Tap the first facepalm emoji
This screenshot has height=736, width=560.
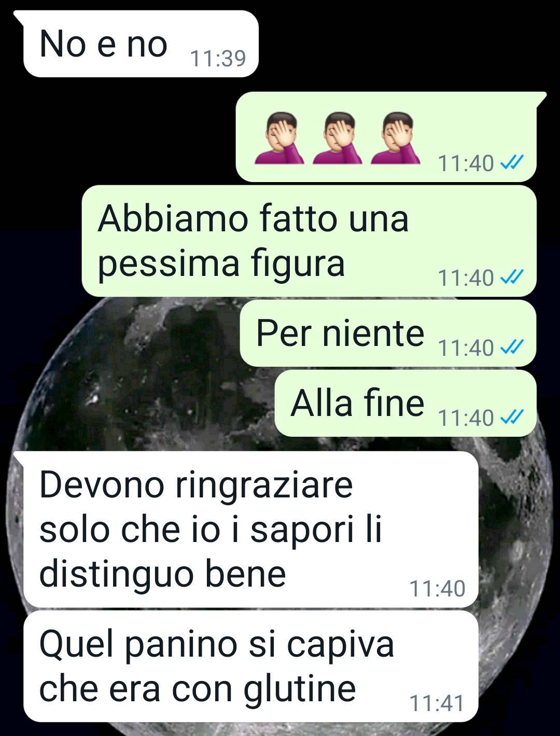tap(279, 138)
